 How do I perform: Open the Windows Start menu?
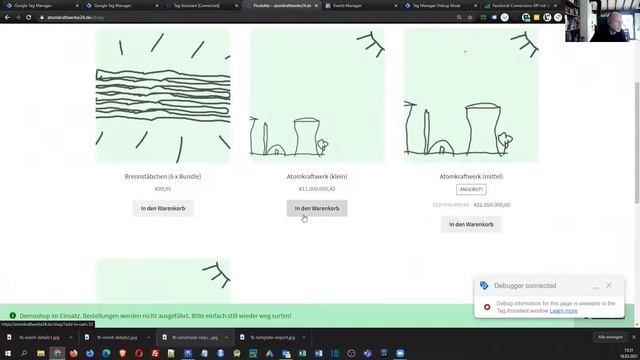pos(8,353)
